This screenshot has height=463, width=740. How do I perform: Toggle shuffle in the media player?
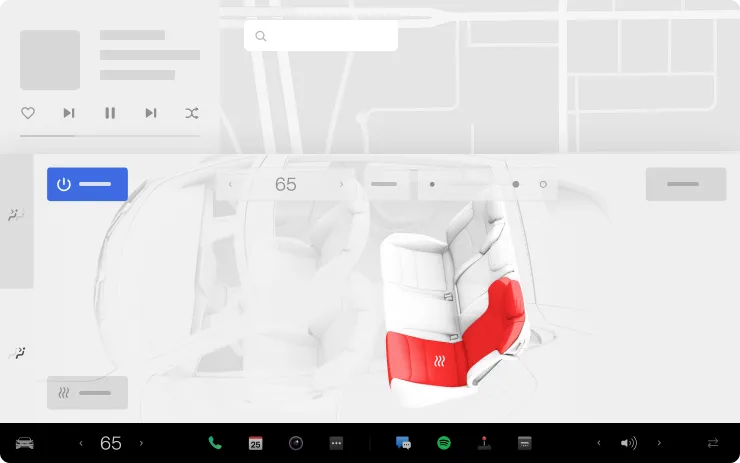tap(191, 113)
